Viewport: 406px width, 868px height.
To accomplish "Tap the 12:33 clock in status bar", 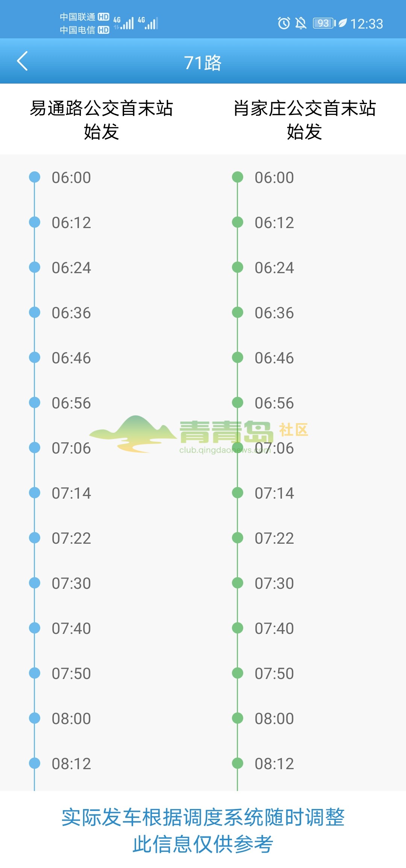I will point(367,24).
